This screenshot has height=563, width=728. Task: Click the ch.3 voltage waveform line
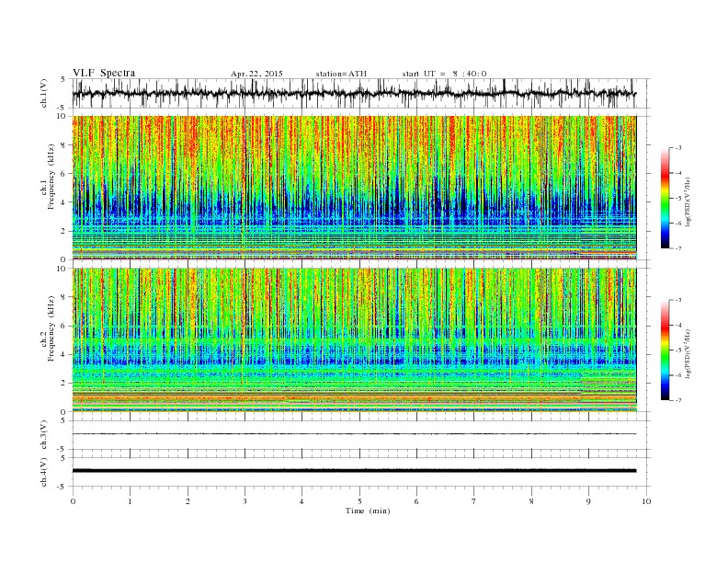pyautogui.click(x=354, y=434)
